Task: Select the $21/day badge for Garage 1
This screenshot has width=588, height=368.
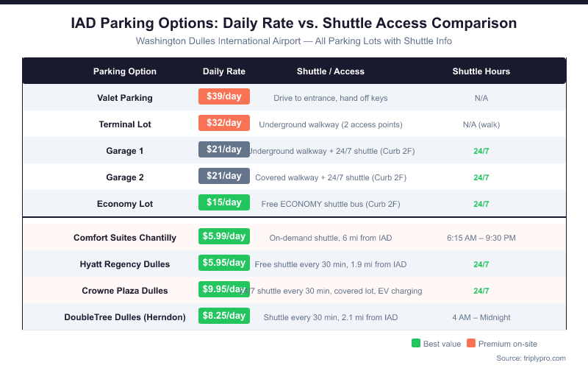Action: pos(224,149)
